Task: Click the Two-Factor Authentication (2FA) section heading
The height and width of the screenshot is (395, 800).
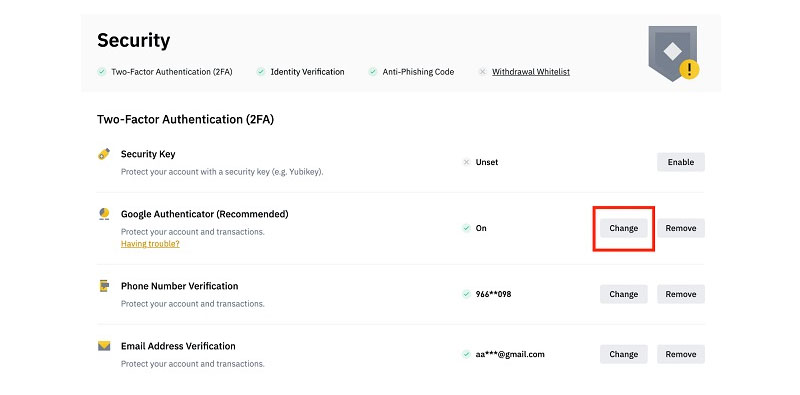Action: pos(186,119)
